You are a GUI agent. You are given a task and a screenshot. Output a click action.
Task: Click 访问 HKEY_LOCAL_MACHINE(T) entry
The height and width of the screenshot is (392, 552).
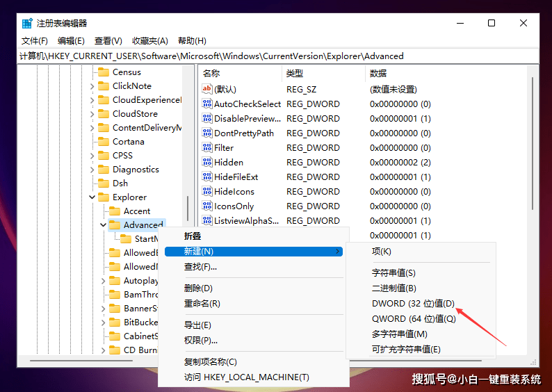tap(246, 377)
